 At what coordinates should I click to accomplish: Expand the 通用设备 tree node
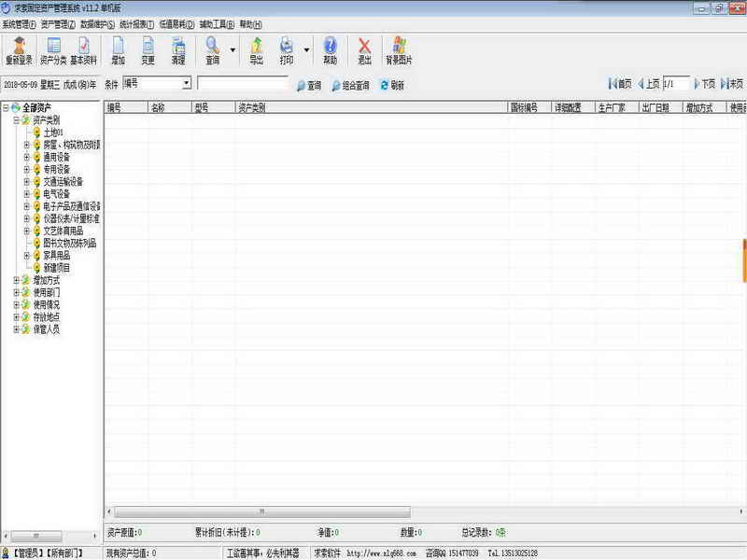(27, 157)
